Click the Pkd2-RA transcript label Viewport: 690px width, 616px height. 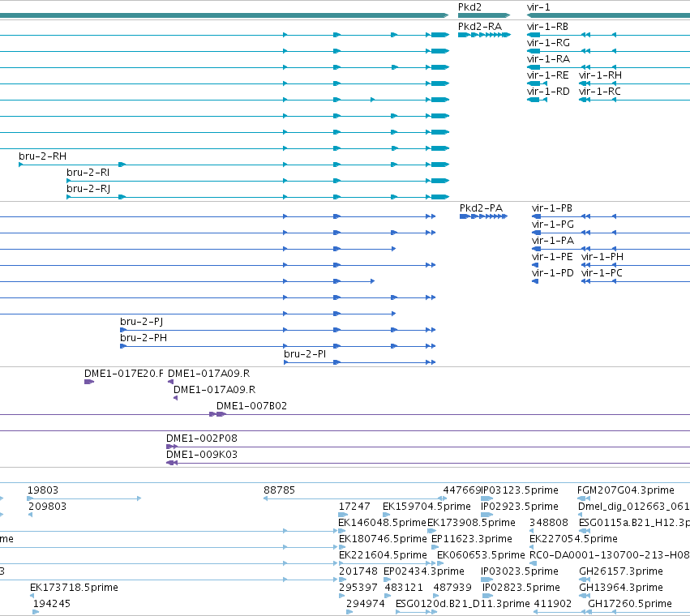(480, 27)
